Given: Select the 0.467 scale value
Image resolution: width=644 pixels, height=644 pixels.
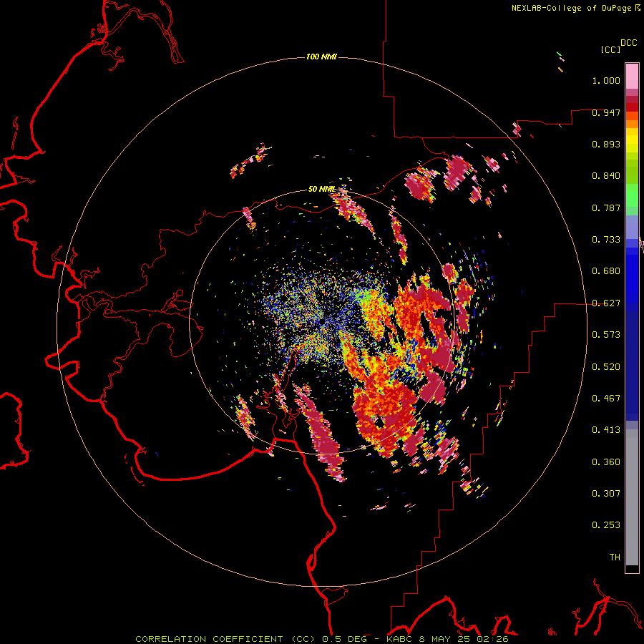Looking at the screenshot, I should pyautogui.click(x=606, y=399).
